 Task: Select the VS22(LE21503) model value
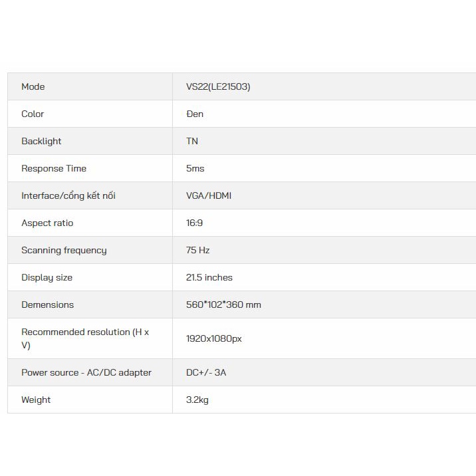[x=218, y=86]
